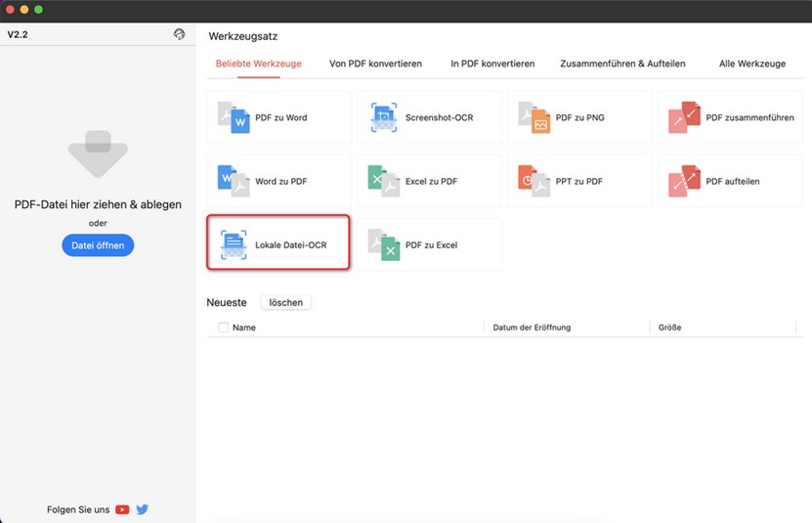Open PDF zusammenführen tool
This screenshot has width=812, height=523.
coord(730,117)
